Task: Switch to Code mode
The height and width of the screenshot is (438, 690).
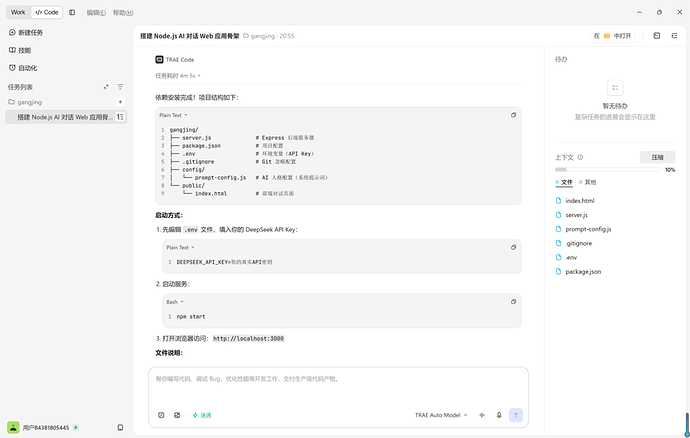Action: coord(47,12)
